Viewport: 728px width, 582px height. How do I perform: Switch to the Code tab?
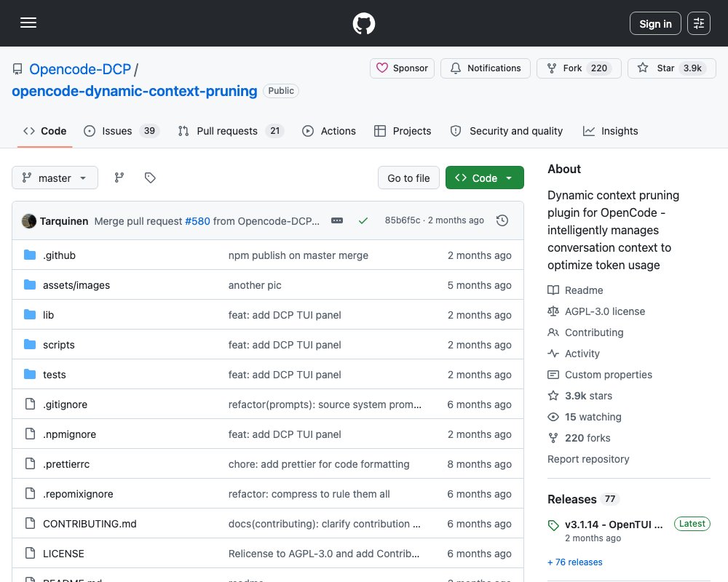click(45, 131)
